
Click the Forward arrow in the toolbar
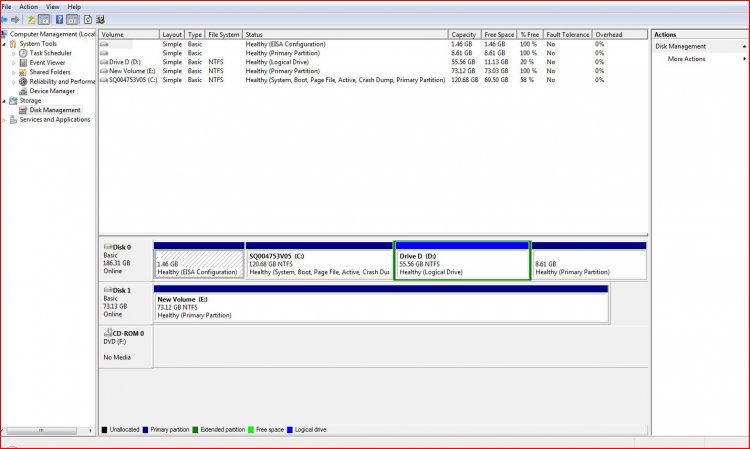click(x=15, y=20)
